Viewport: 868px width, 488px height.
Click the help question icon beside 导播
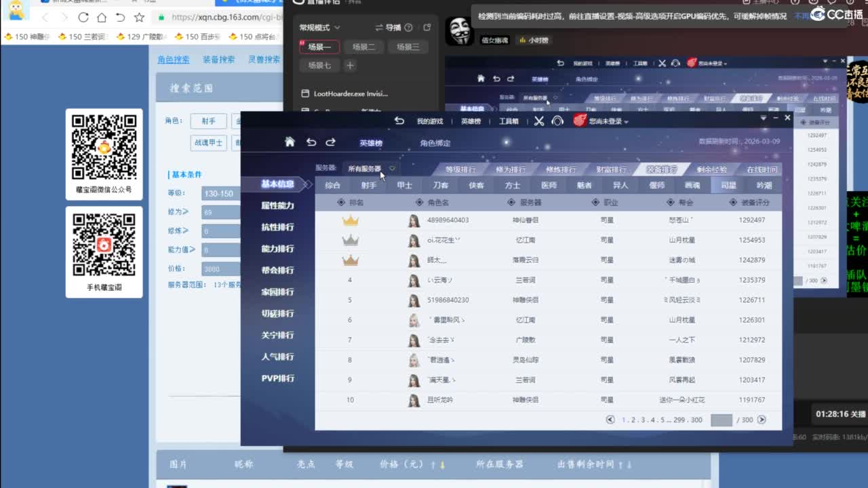[408, 28]
